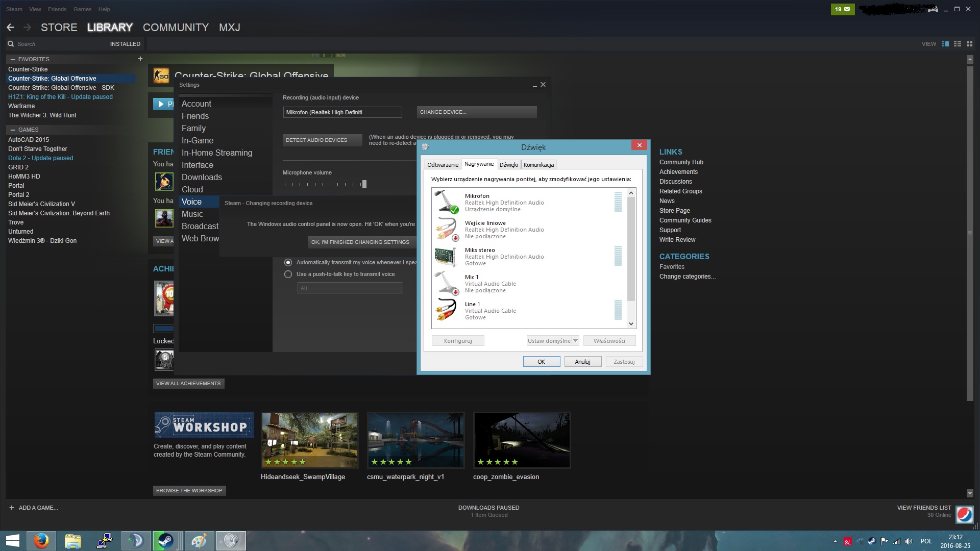Select the Line 1 Virtual Audio Cable device
Viewport: 980px width, 551px height.
pyautogui.click(x=528, y=310)
